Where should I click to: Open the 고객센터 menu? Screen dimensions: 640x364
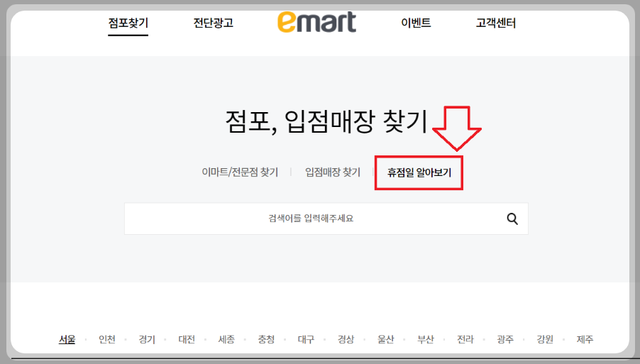click(496, 23)
